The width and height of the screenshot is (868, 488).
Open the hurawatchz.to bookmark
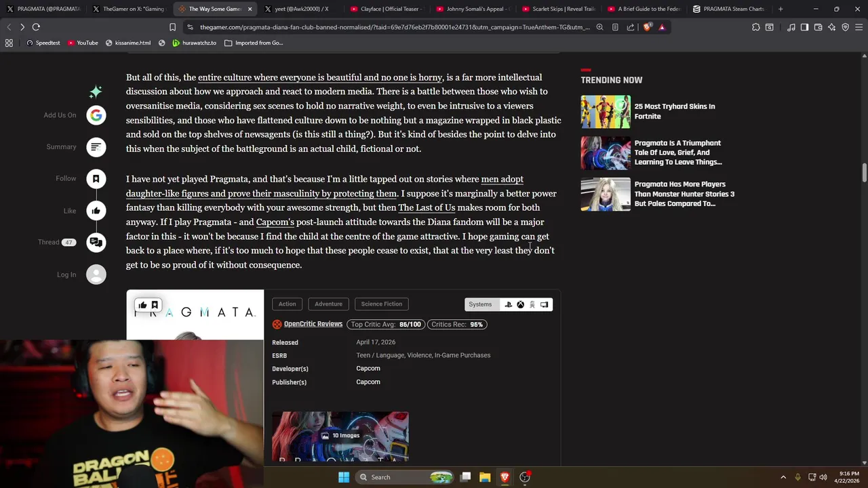tap(194, 43)
